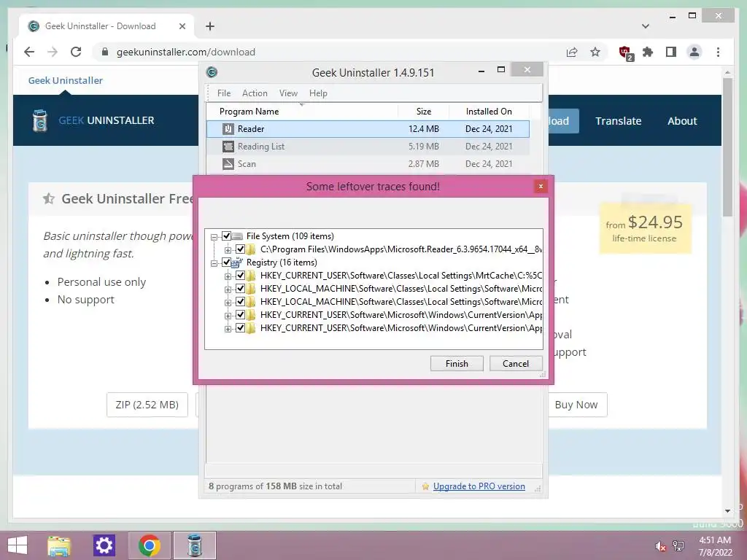The height and width of the screenshot is (560, 747).
Task: Click Cancel in the leftover traces dialog
Action: point(516,363)
